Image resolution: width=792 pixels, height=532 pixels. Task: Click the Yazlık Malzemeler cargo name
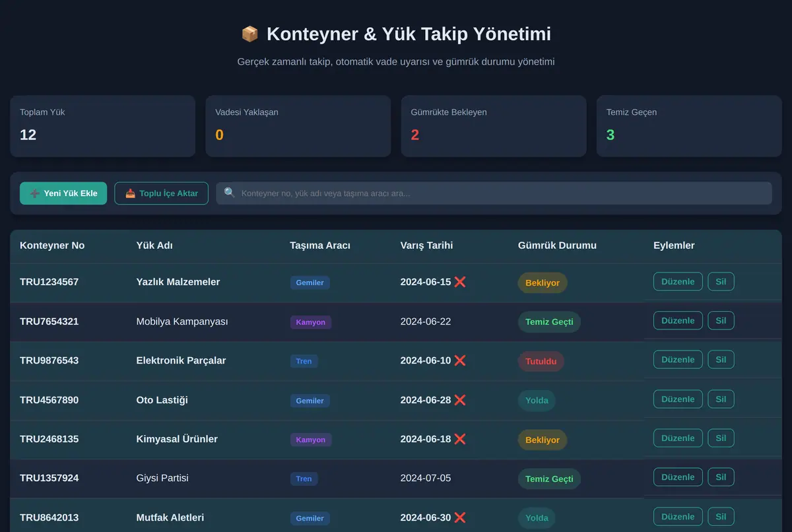point(178,282)
